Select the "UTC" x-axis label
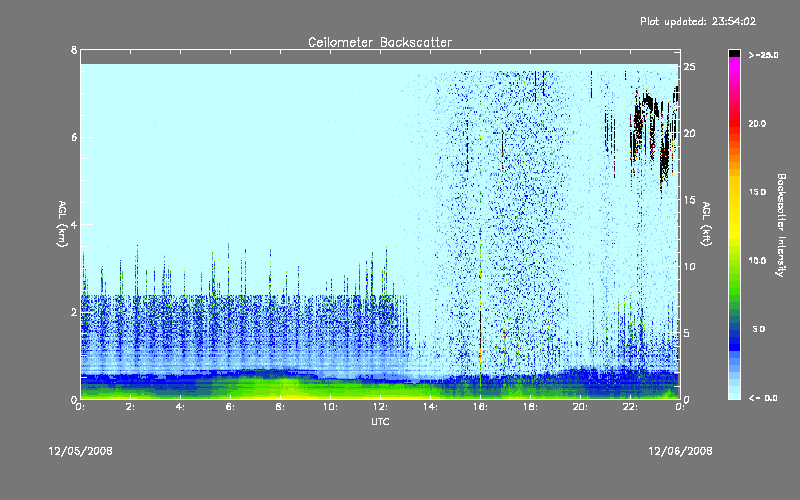Viewport: 800px width, 500px height. pos(380,421)
